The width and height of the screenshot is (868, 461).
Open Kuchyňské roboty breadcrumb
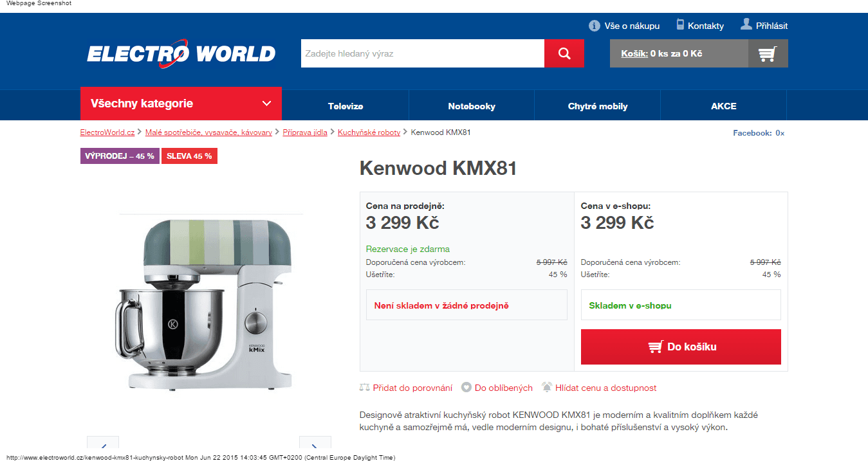pos(369,132)
